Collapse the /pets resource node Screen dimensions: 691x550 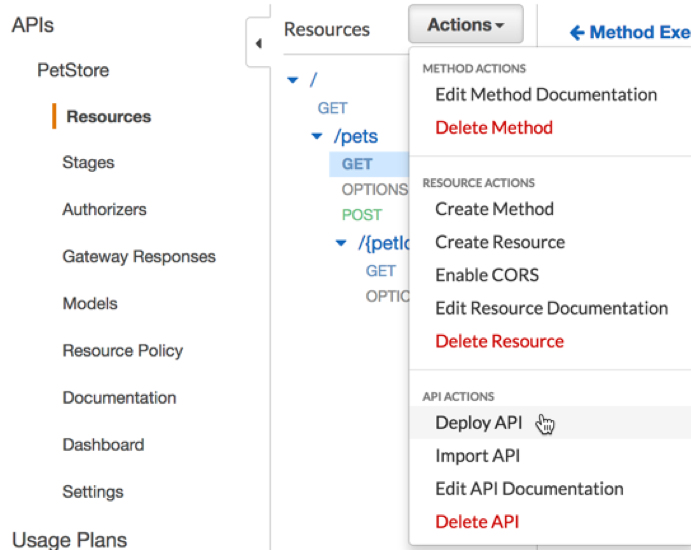click(317, 136)
